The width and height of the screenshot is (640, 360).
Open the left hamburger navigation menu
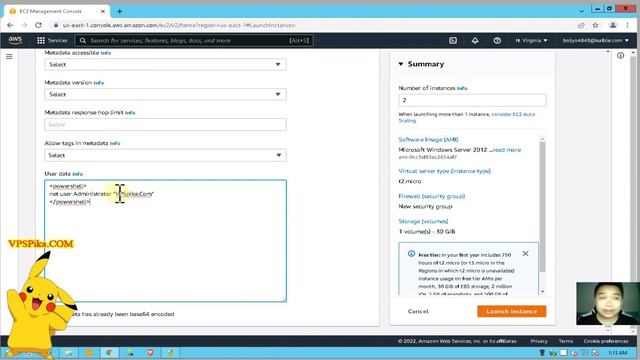click(9, 56)
